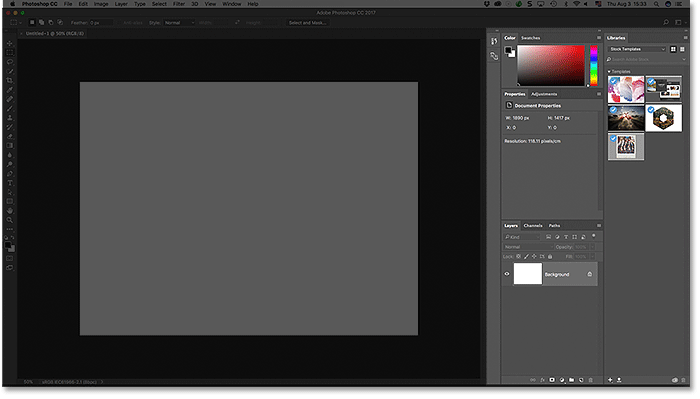Open the Edit Toolbar three-dots button

point(10,229)
